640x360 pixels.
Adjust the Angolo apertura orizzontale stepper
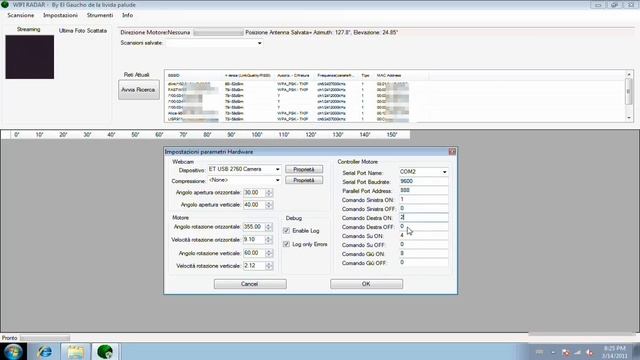[x=269, y=193]
